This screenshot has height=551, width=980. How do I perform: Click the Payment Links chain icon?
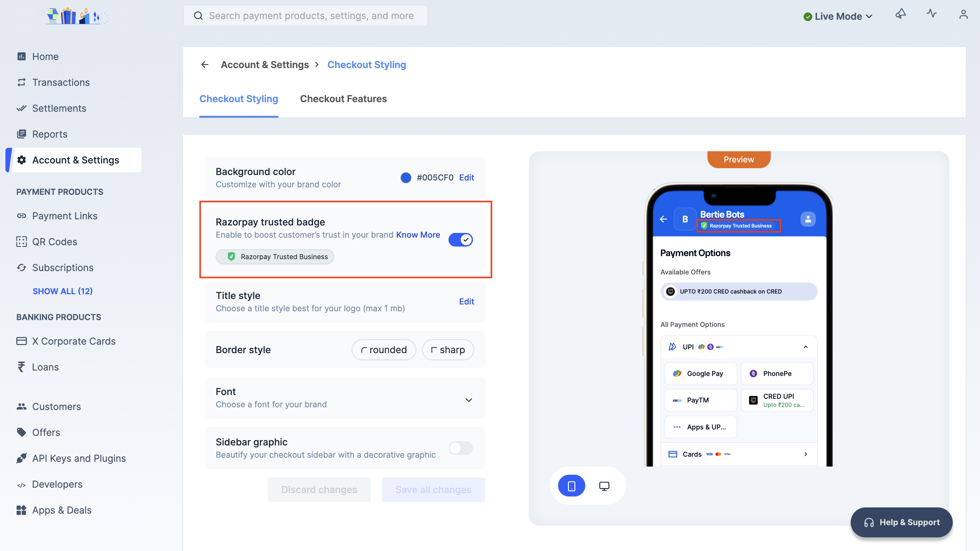[x=22, y=216]
